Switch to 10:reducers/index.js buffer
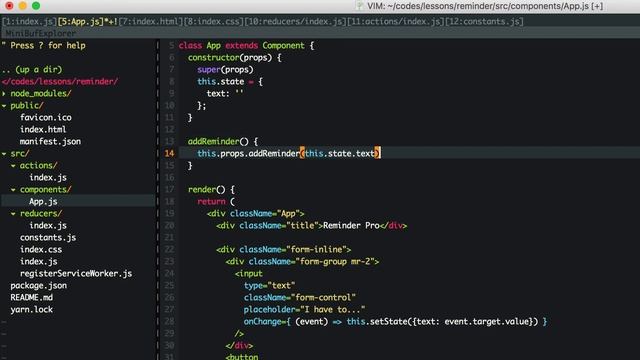The height and width of the screenshot is (360, 640). click(295, 21)
